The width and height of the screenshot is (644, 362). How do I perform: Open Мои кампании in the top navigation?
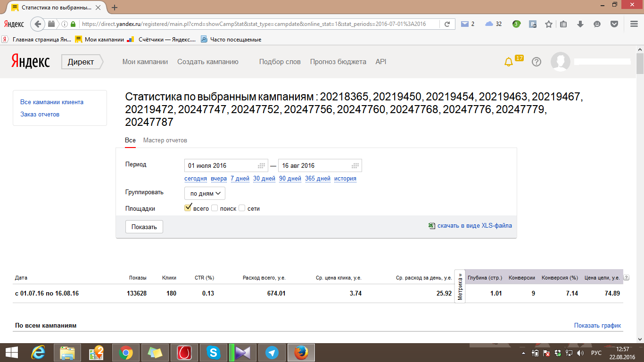point(145,62)
